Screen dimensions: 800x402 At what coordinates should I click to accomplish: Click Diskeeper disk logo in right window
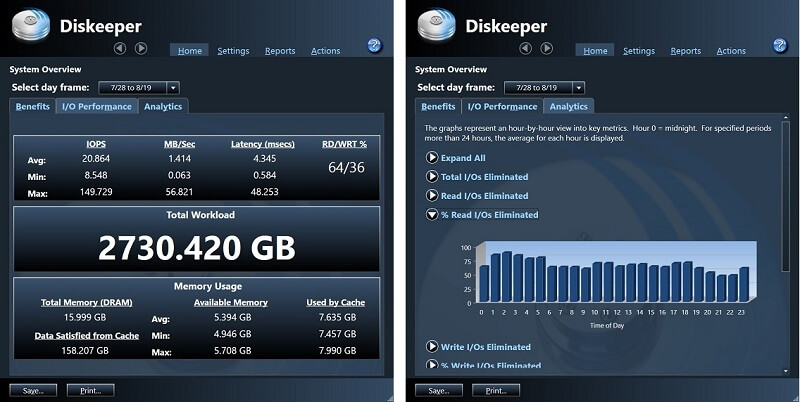pos(437,24)
